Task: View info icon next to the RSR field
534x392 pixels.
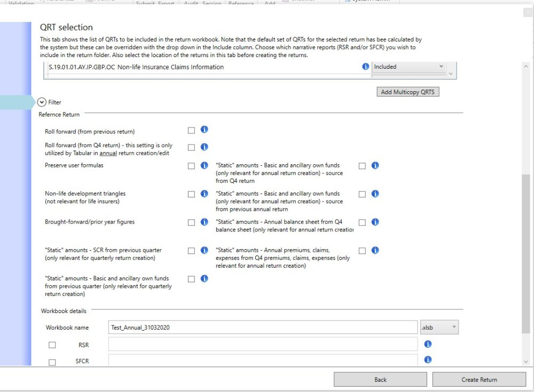Action: pyautogui.click(x=427, y=344)
